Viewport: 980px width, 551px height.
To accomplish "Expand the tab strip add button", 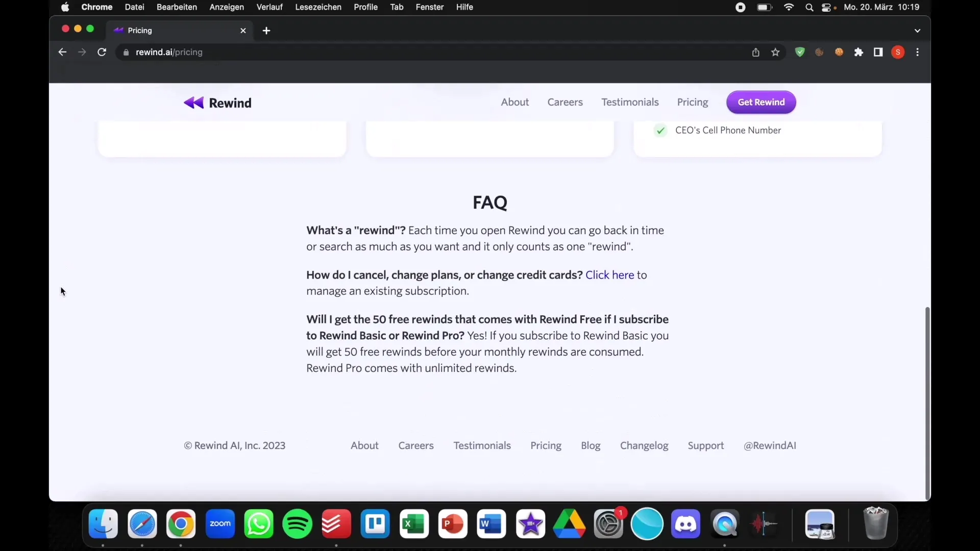I will coord(265,30).
